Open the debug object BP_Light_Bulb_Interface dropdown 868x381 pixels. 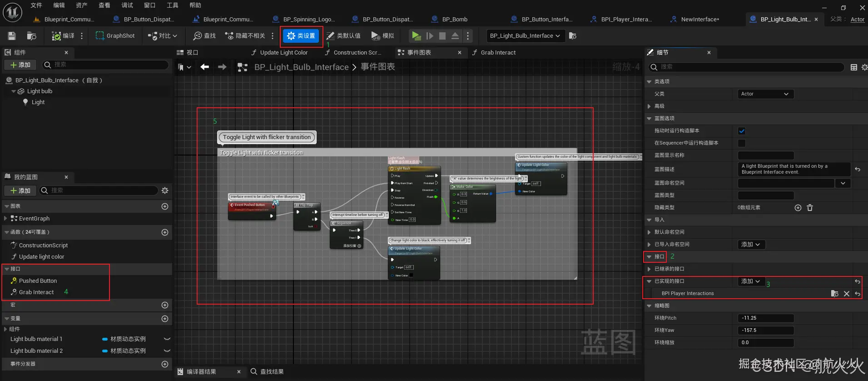pyautogui.click(x=525, y=36)
